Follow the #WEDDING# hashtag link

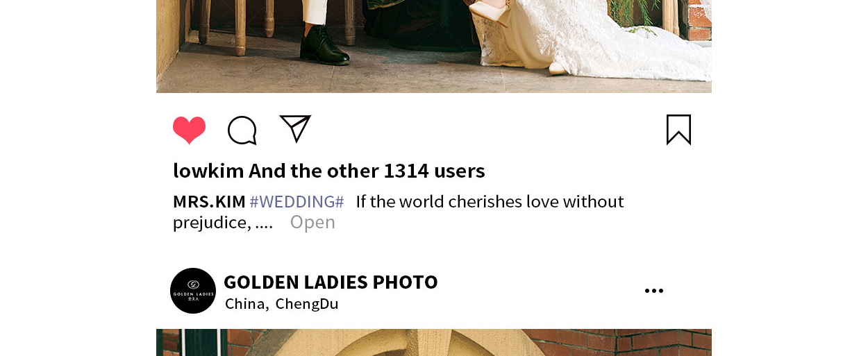tap(297, 202)
